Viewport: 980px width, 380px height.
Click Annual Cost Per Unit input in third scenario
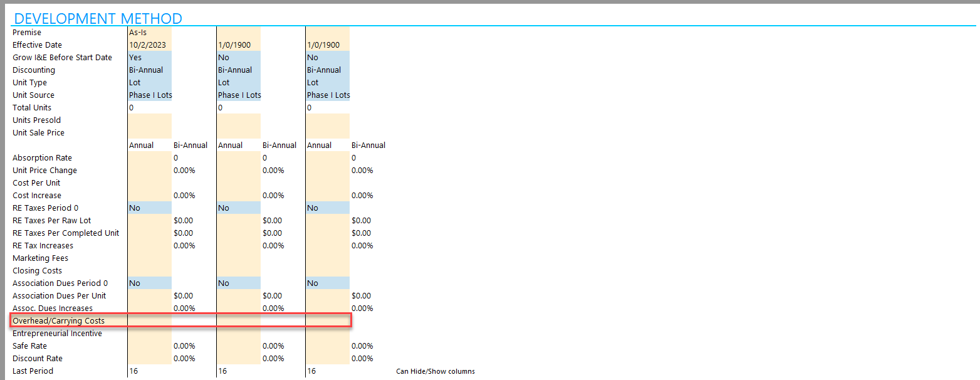tap(327, 182)
